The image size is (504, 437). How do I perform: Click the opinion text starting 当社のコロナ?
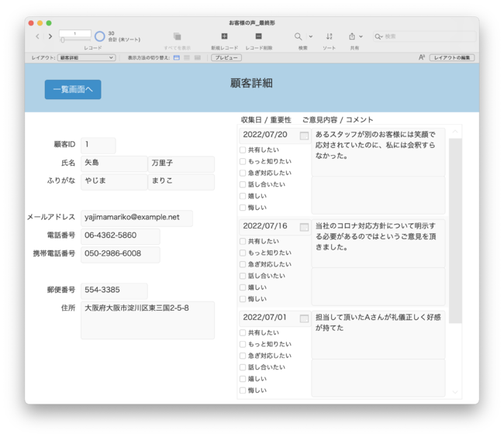[378, 243]
